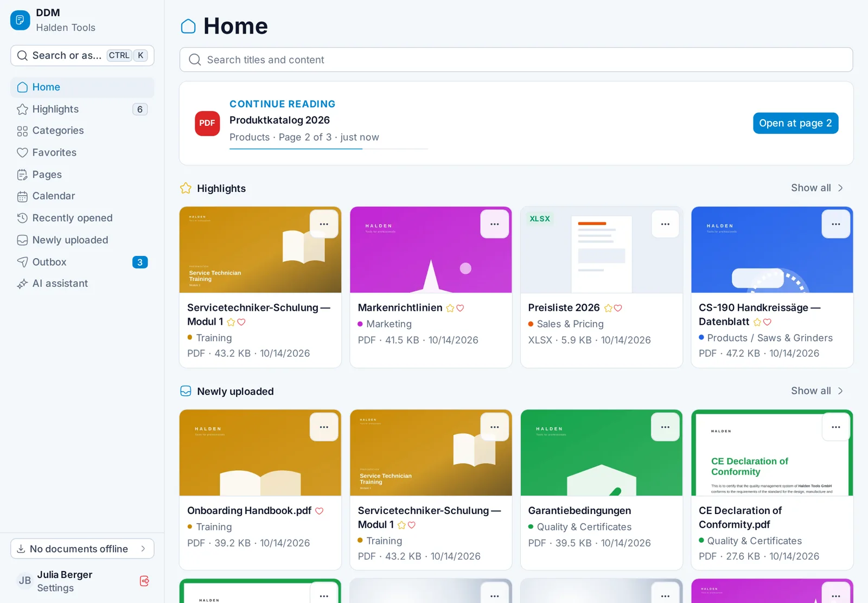Viewport: 868px width, 603px height.
Task: Open more options on Garantiebedingungen card
Action: [x=665, y=427]
